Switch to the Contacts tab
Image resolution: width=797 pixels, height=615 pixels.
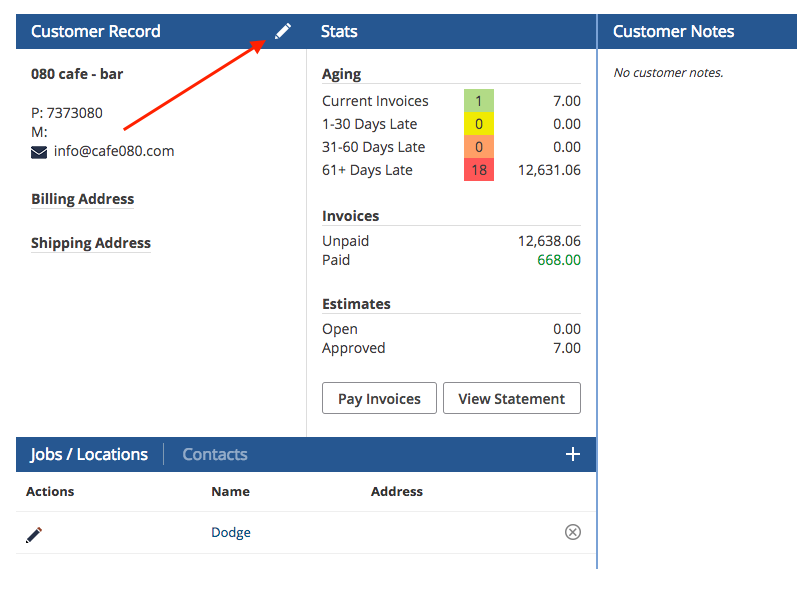click(x=214, y=454)
